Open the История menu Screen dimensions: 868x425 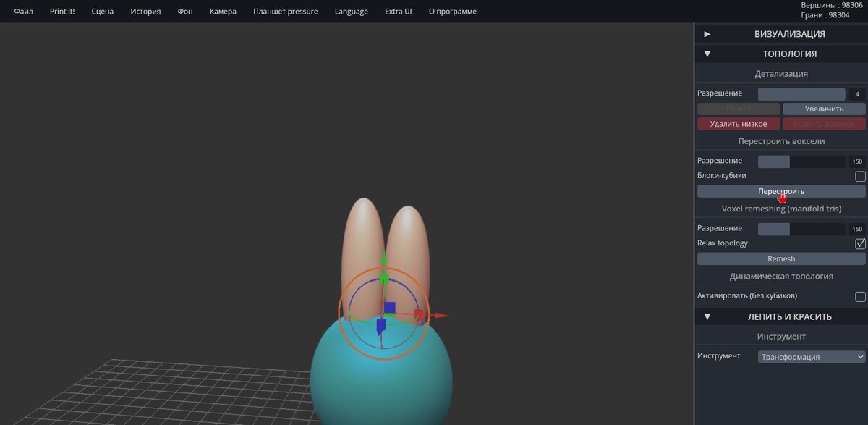coord(145,12)
